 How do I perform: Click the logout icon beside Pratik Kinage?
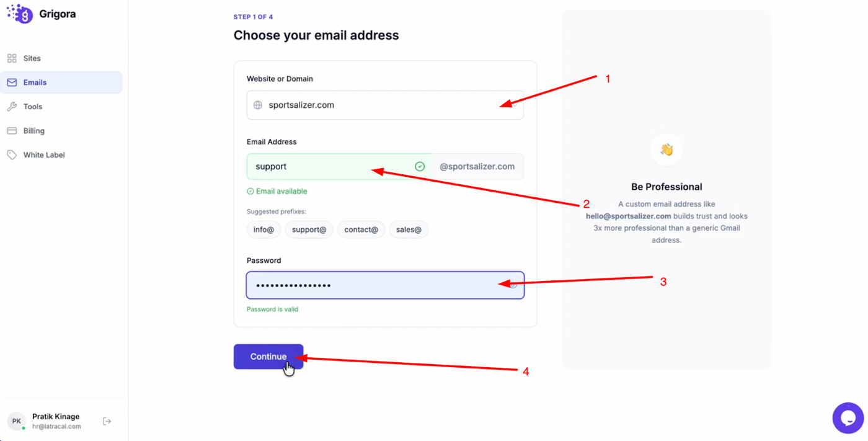[x=107, y=421]
